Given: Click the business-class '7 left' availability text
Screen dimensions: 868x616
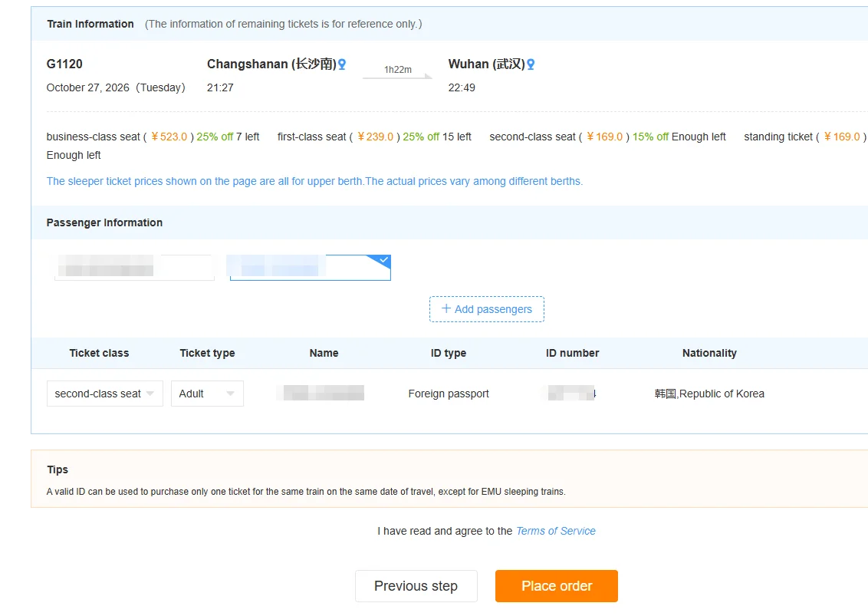Looking at the screenshot, I should tap(248, 137).
